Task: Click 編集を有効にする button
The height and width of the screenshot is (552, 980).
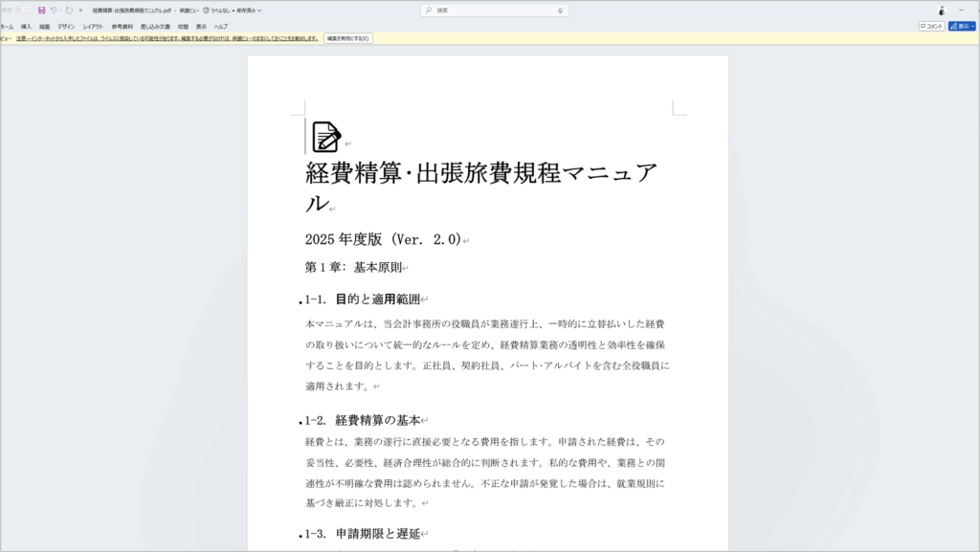Action: coord(348,38)
